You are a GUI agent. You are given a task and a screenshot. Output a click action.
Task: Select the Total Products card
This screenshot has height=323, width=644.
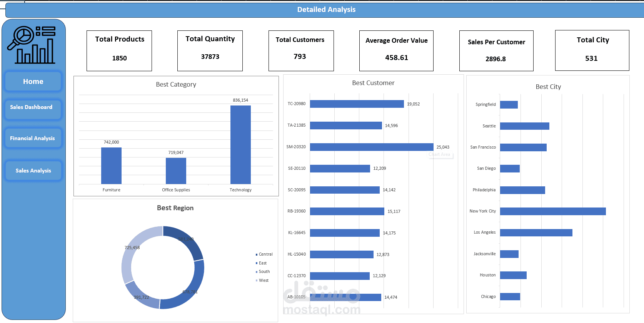pos(119,51)
